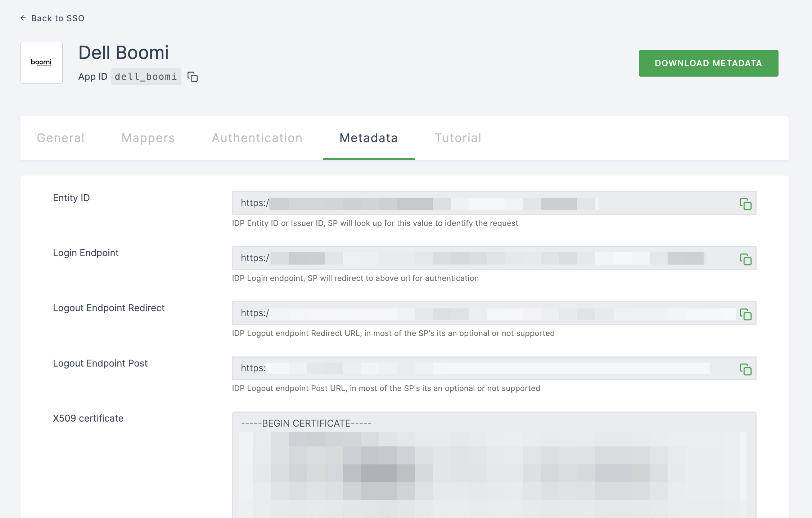
Task: Switch to the Tutorial tab
Action: pyautogui.click(x=459, y=138)
